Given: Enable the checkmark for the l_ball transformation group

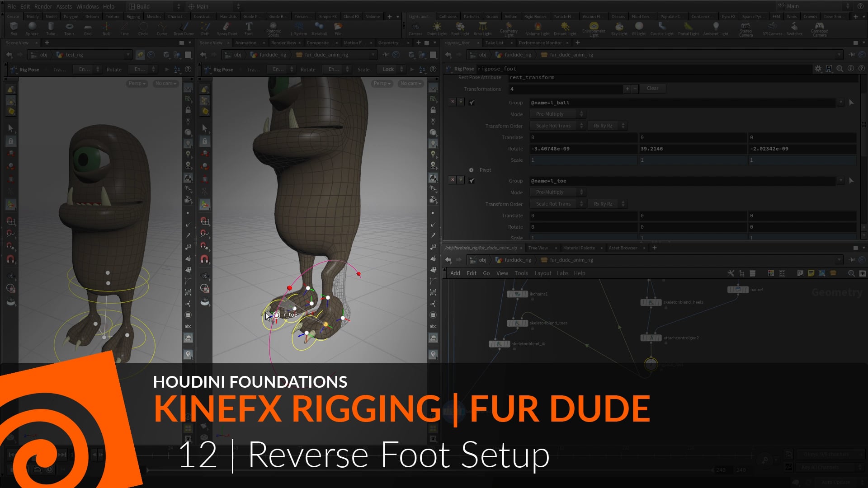Looking at the screenshot, I should [472, 102].
